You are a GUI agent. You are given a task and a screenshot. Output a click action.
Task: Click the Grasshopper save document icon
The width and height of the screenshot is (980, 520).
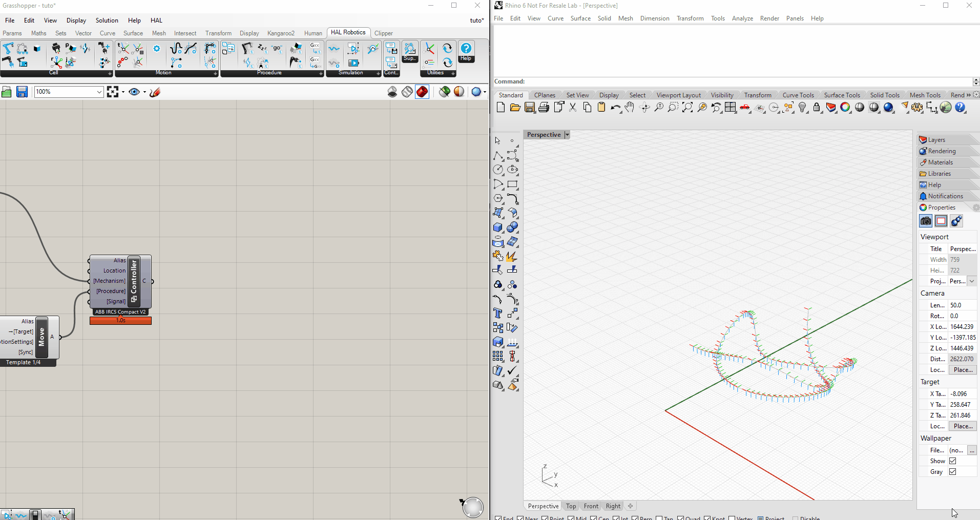coord(22,92)
